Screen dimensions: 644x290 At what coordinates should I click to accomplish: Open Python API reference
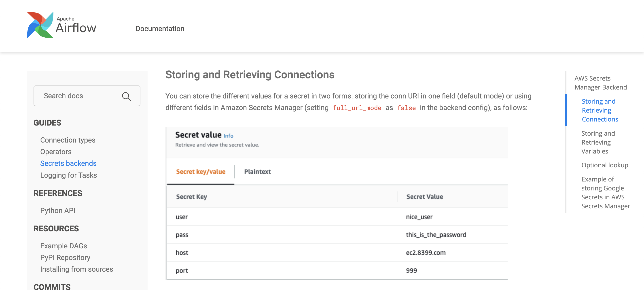click(57, 210)
